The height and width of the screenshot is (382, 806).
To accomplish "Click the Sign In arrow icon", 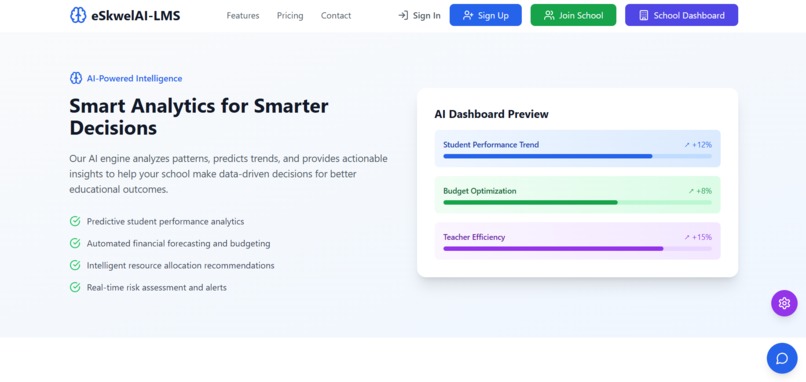I will (x=403, y=15).
